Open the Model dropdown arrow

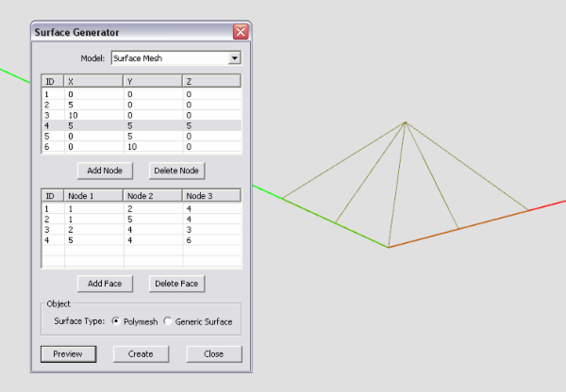click(x=235, y=58)
